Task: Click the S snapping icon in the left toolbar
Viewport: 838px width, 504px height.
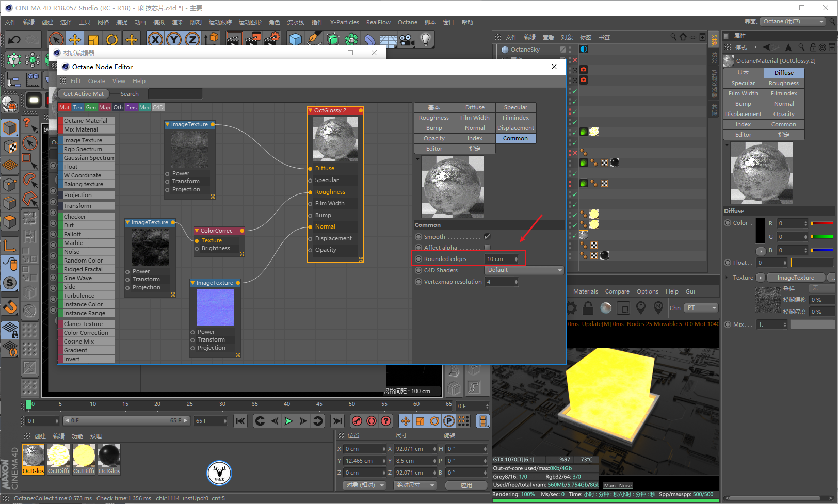Action: click(x=10, y=283)
